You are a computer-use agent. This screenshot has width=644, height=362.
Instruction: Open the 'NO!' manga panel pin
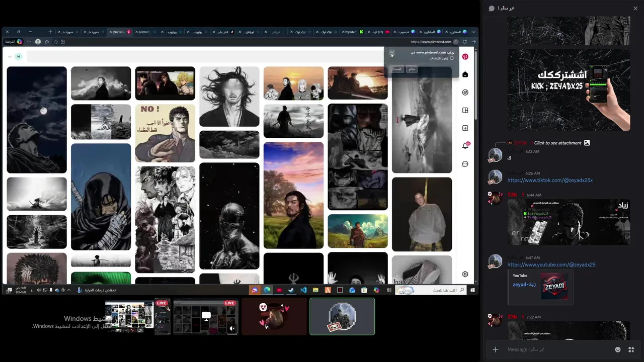[165, 133]
